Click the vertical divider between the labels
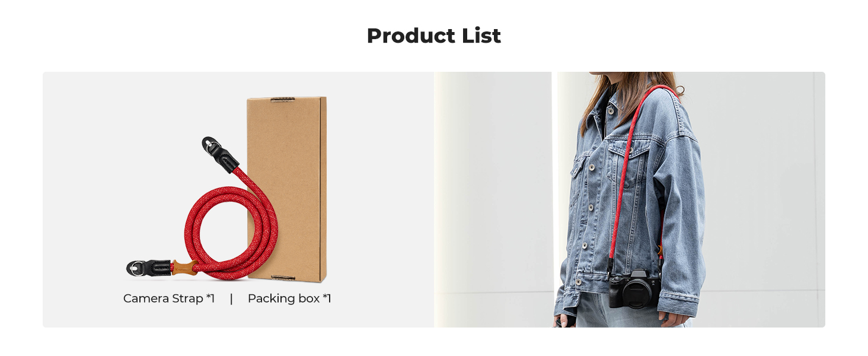This screenshot has height=356, width=868. click(x=231, y=298)
